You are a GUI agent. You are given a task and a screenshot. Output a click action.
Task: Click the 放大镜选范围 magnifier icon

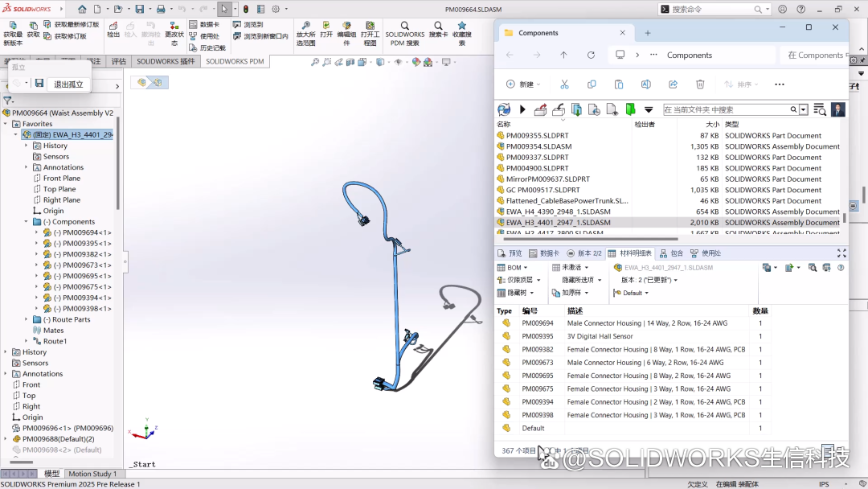(x=305, y=25)
